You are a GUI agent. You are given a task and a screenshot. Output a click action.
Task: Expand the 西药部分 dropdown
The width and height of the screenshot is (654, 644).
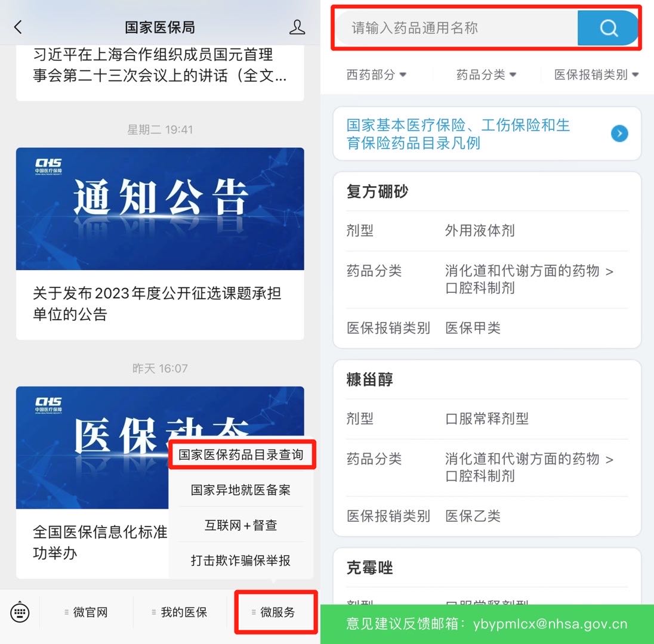point(376,75)
